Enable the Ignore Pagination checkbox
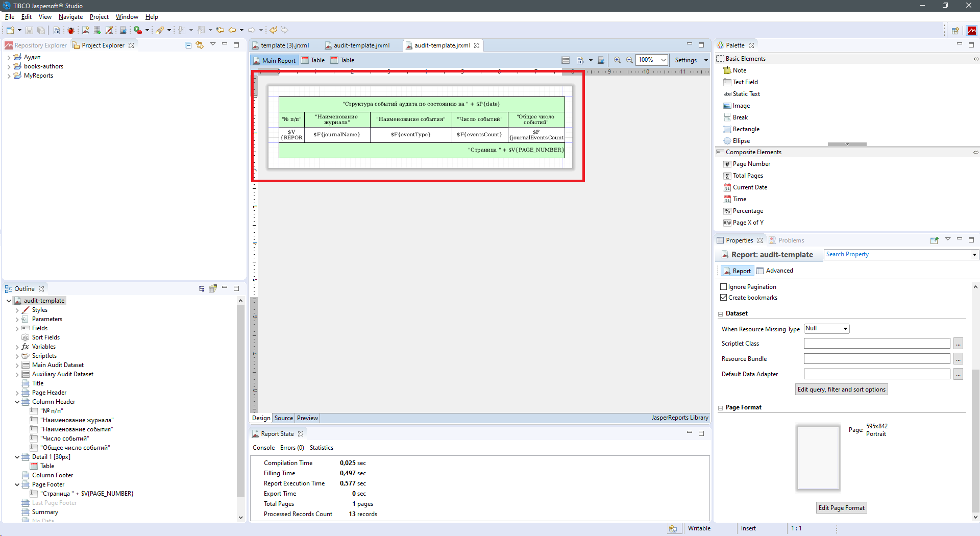 (x=723, y=287)
